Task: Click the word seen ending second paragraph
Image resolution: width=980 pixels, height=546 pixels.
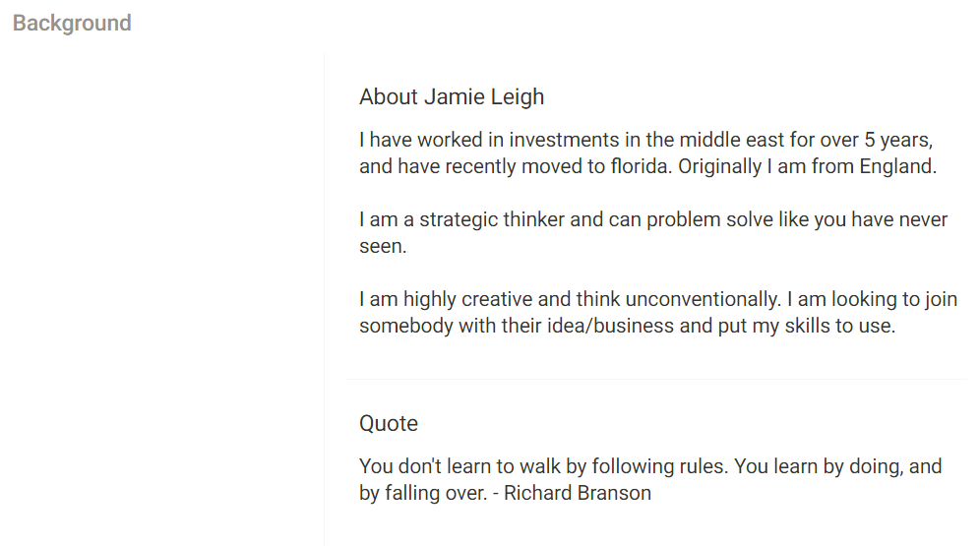Action: pos(383,246)
